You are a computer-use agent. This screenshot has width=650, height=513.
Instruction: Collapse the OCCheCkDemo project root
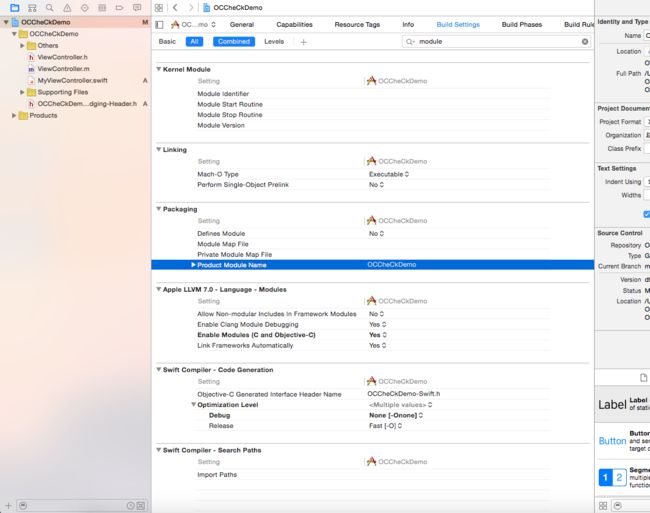(6, 22)
